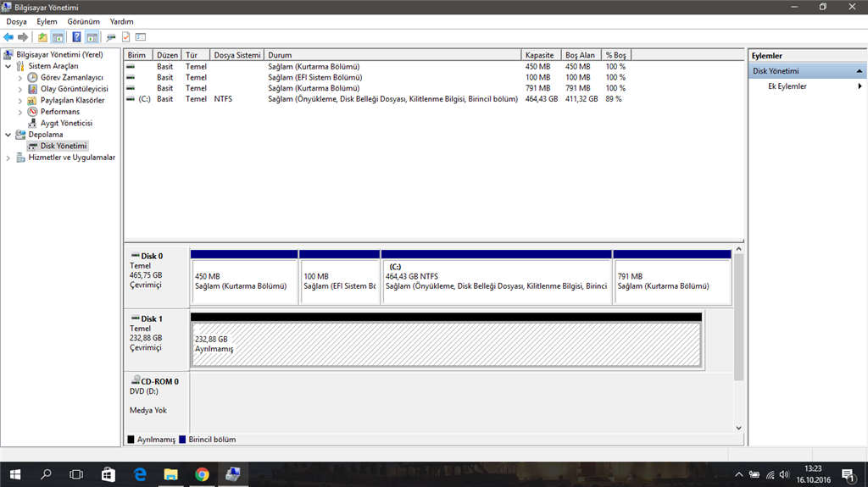Select the EFI Sistem Bölümü volume row
Screen dimensions: 868x487
[x=376, y=77]
